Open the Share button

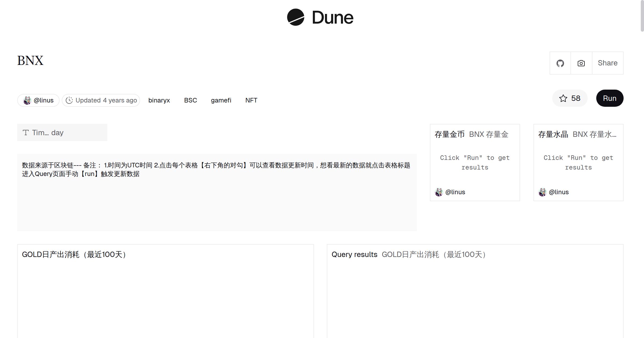coord(608,63)
